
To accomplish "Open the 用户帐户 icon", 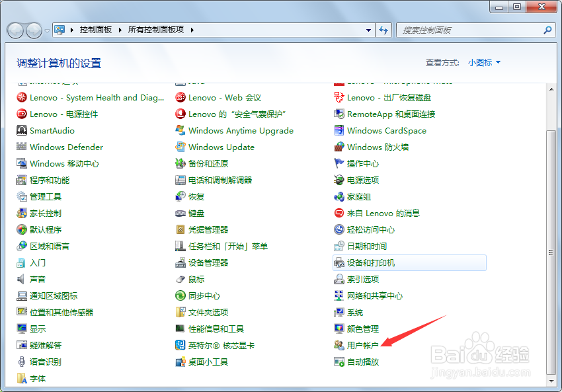I will [339, 346].
